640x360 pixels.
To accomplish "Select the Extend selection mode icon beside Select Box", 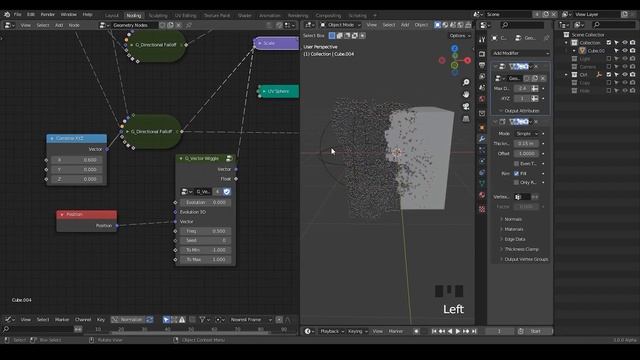I will [340, 36].
